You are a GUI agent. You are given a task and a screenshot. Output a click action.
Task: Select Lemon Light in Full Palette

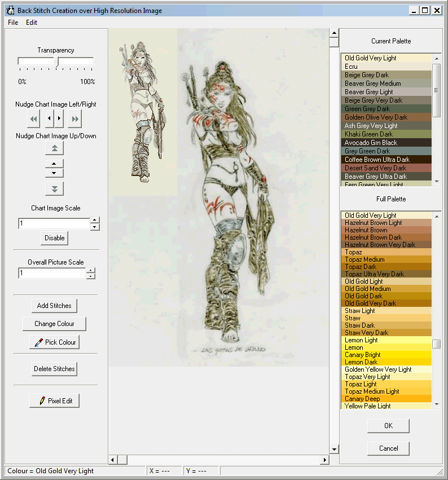pyautogui.click(x=386, y=340)
